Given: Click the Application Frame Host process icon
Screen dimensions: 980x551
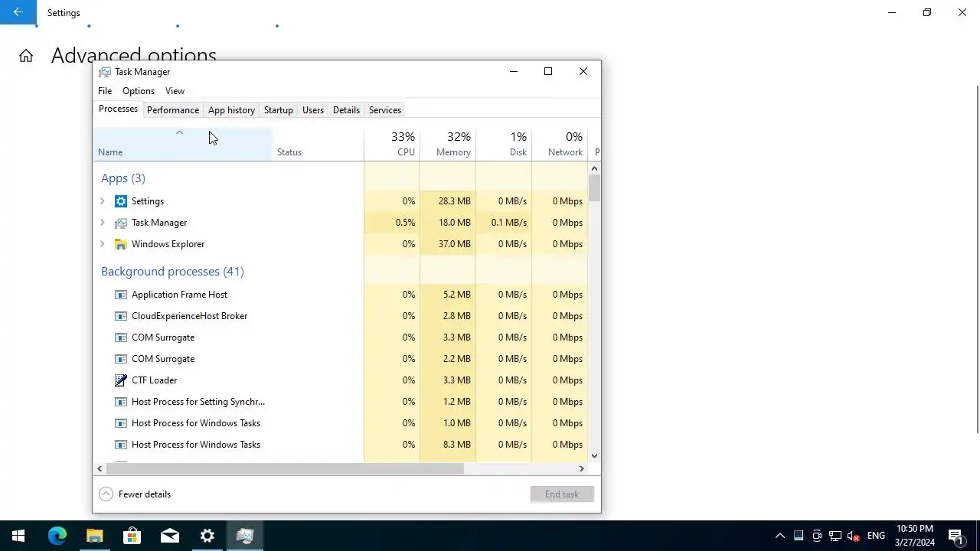Looking at the screenshot, I should tap(120, 295).
